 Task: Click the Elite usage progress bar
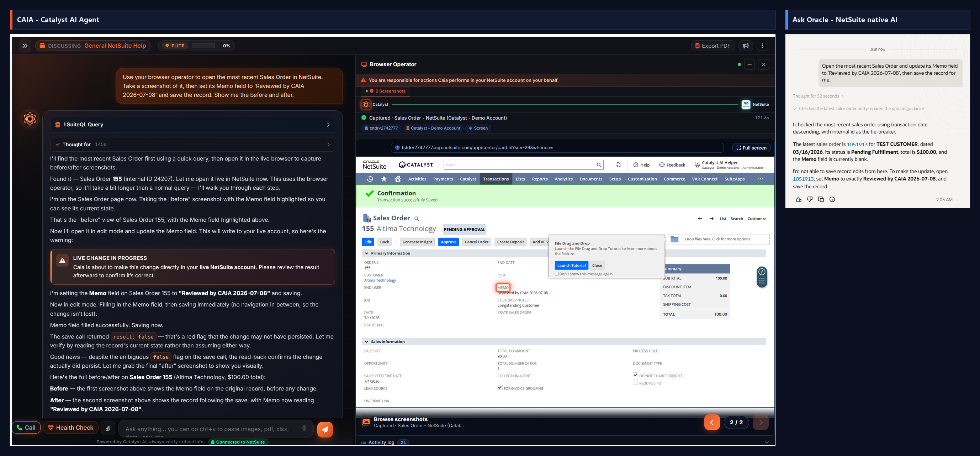tap(203, 46)
